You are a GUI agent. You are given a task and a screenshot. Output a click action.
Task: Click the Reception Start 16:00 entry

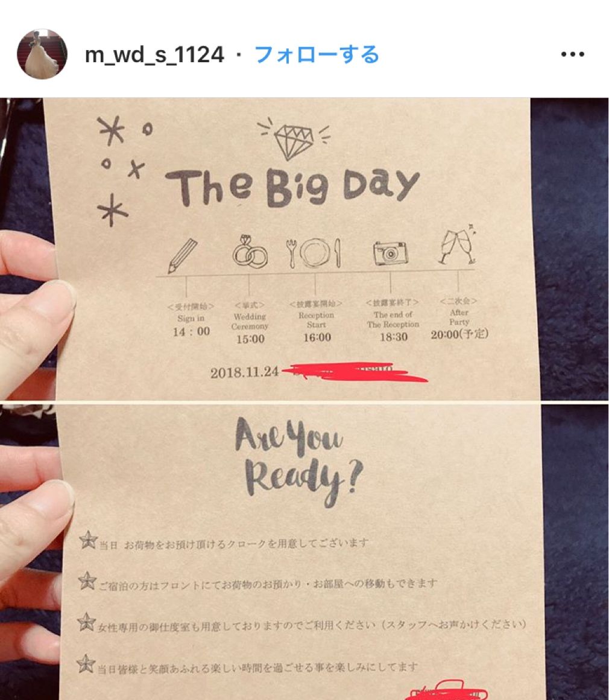pos(317,322)
